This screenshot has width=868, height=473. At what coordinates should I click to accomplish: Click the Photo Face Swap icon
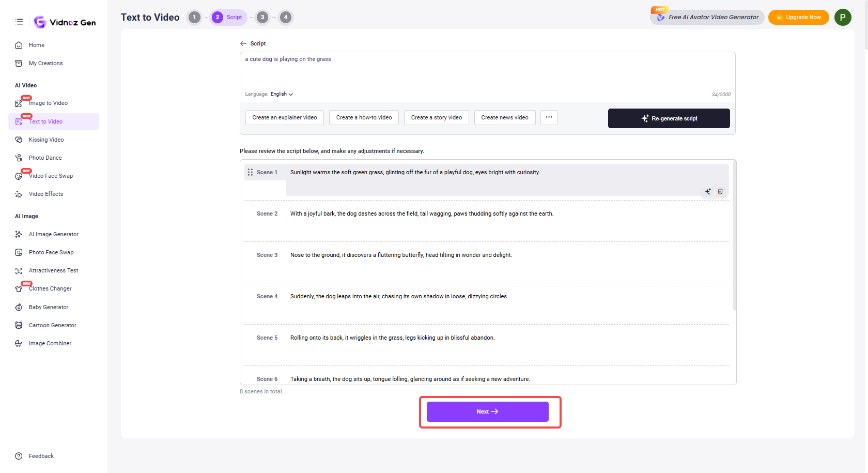(x=19, y=252)
